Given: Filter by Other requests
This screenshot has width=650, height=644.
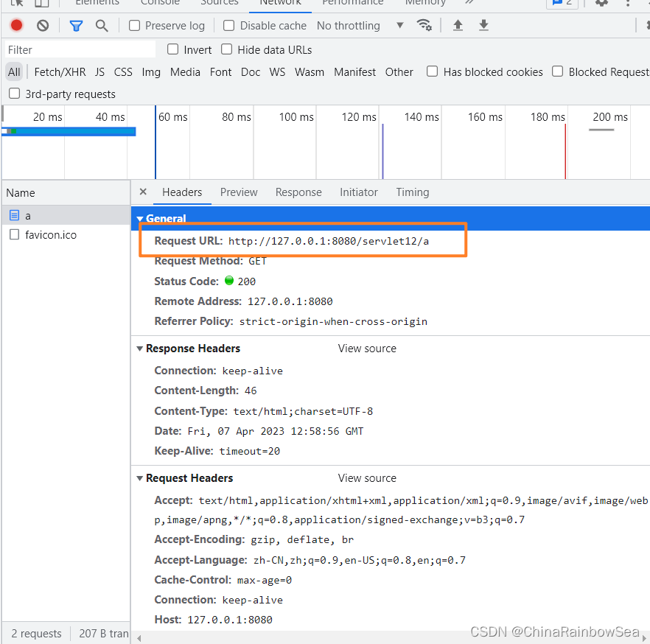Looking at the screenshot, I should click(399, 72).
